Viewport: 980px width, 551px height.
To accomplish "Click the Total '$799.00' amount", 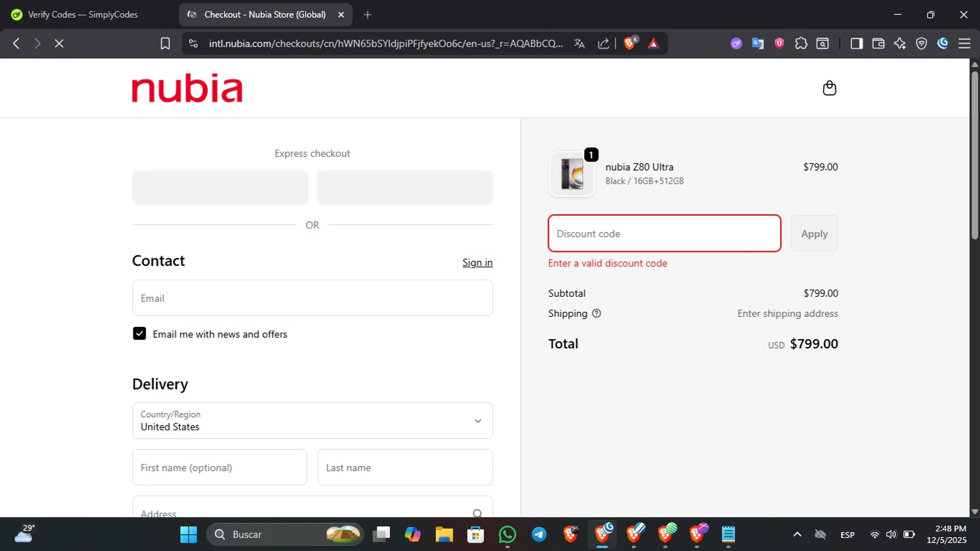I will 814,344.
